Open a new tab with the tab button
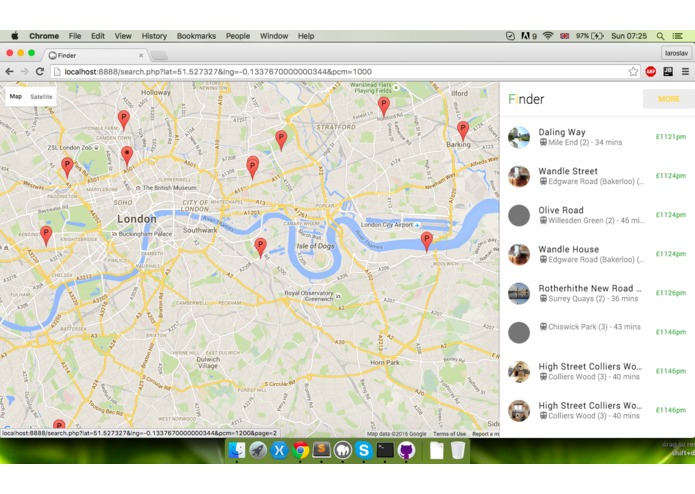 coord(159,55)
